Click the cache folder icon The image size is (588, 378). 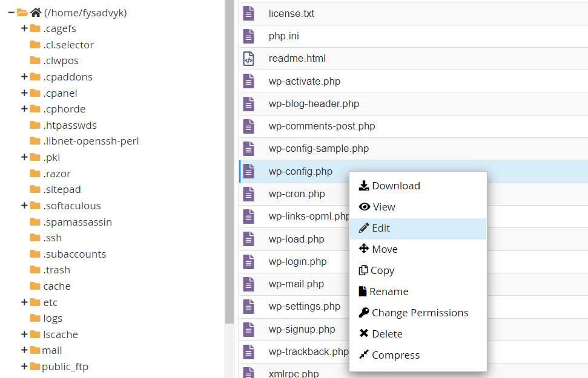click(35, 286)
